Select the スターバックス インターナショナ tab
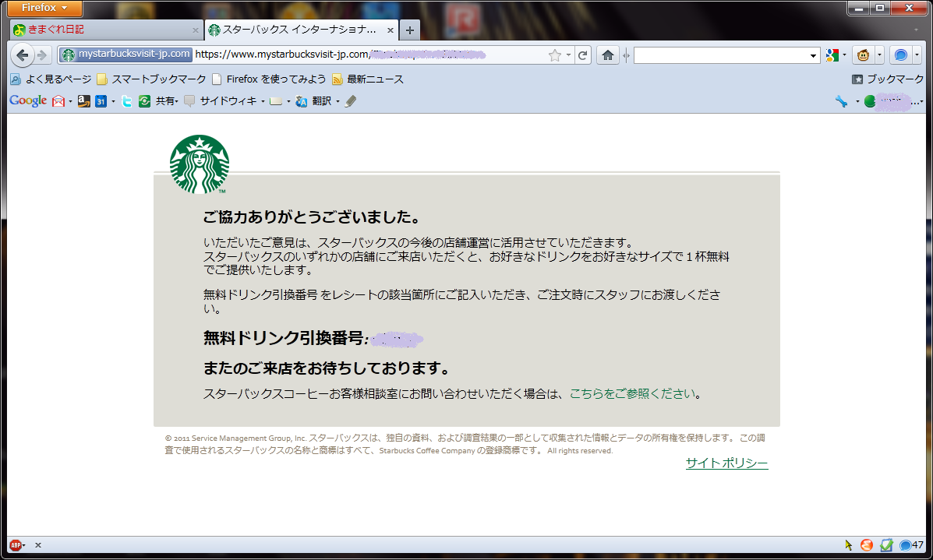The image size is (933, 560). (x=298, y=30)
